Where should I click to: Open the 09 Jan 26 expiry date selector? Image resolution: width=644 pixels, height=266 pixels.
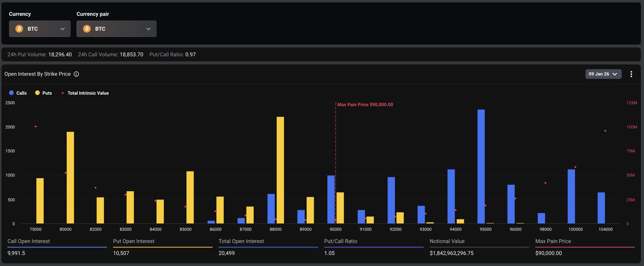[603, 74]
